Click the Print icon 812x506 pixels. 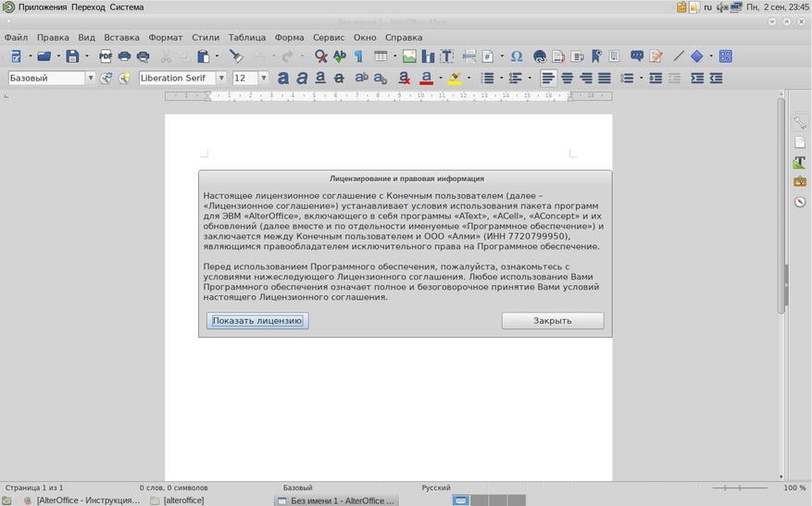point(124,56)
